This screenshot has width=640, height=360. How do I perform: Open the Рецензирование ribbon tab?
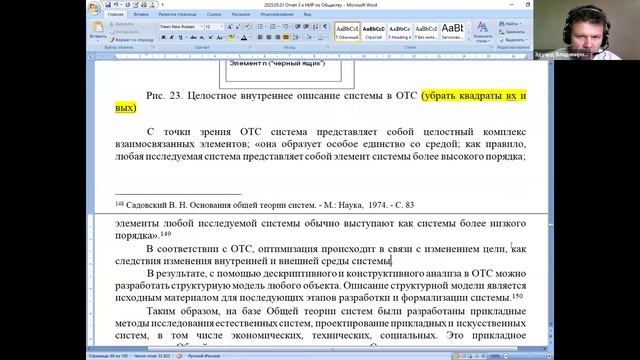tap(277, 14)
